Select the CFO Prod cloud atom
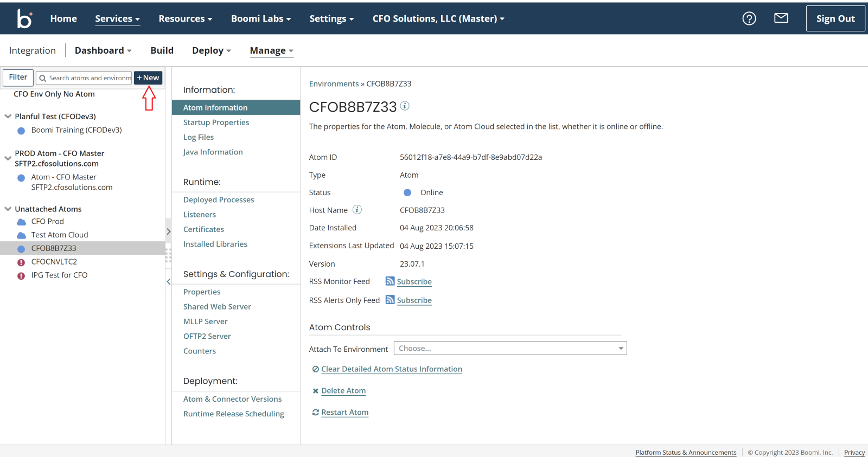 click(x=47, y=221)
